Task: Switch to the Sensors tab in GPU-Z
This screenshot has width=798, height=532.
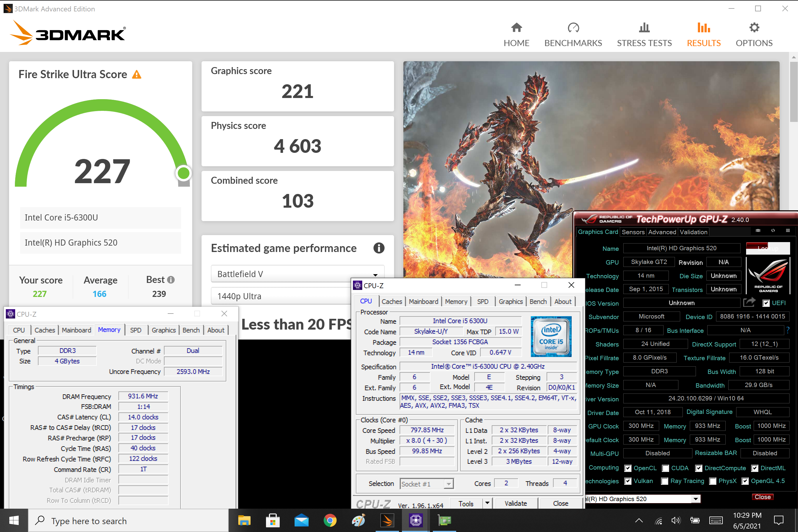Action: [633, 232]
